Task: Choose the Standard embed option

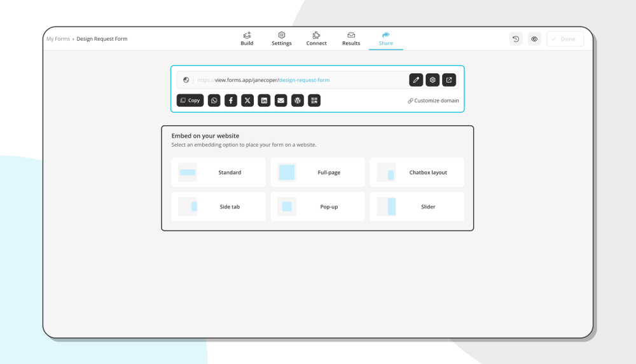Action: pos(219,172)
